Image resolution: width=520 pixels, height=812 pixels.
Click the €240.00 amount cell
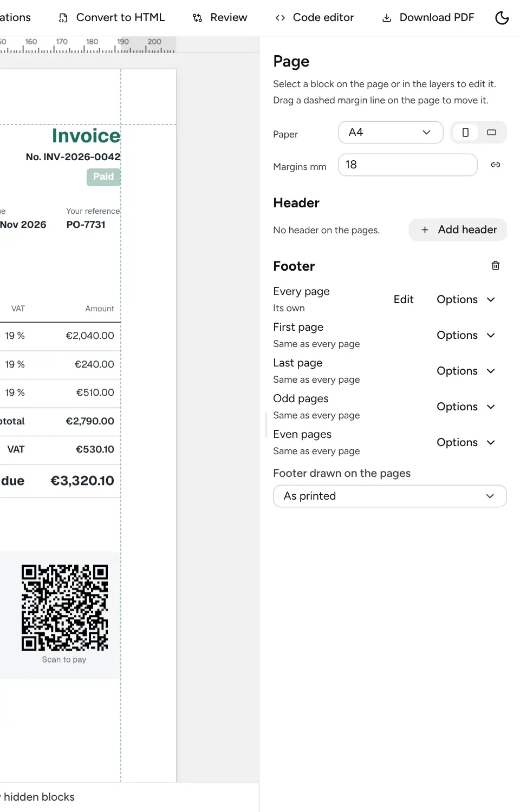click(94, 365)
